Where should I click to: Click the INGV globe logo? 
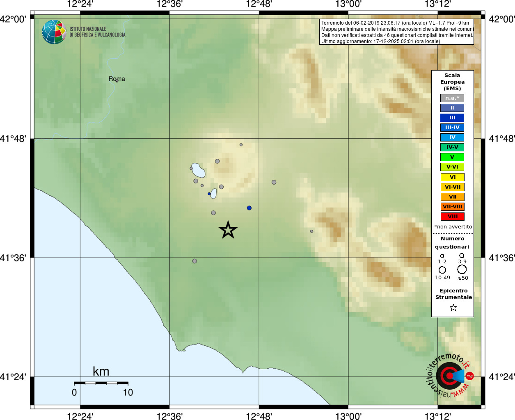[54, 32]
